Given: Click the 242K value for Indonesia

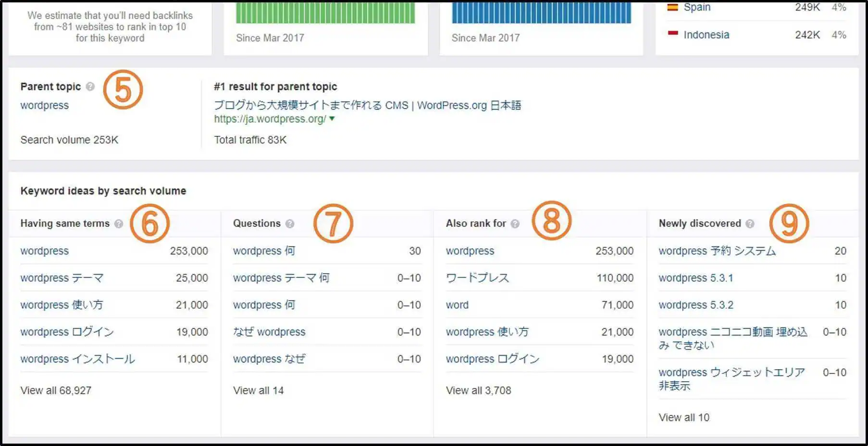Looking at the screenshot, I should coord(807,35).
